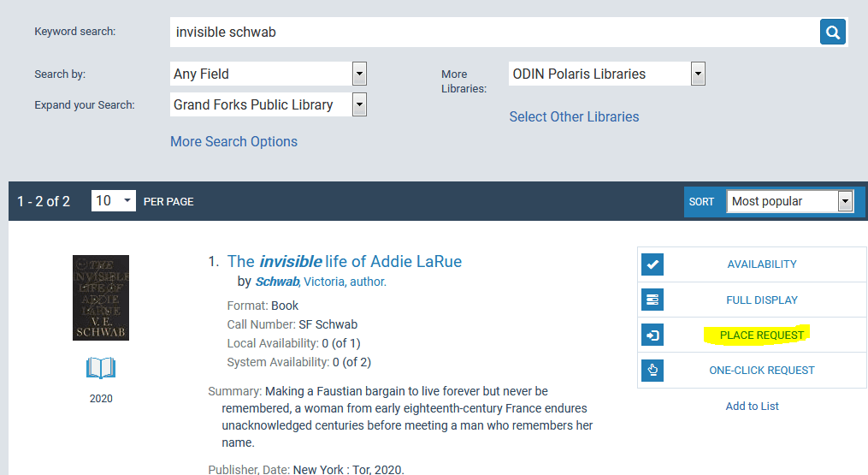Open More Search Options link
The image size is (868, 475).
tap(233, 142)
